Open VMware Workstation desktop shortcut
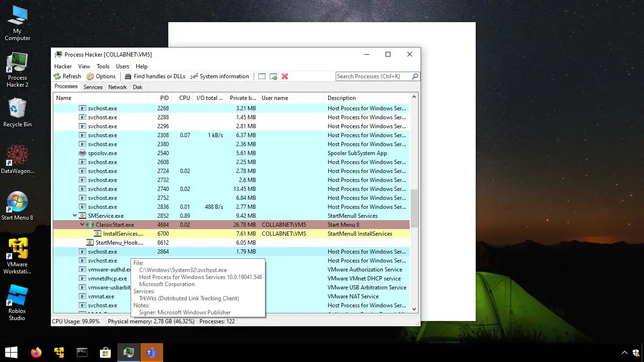 coord(17,256)
